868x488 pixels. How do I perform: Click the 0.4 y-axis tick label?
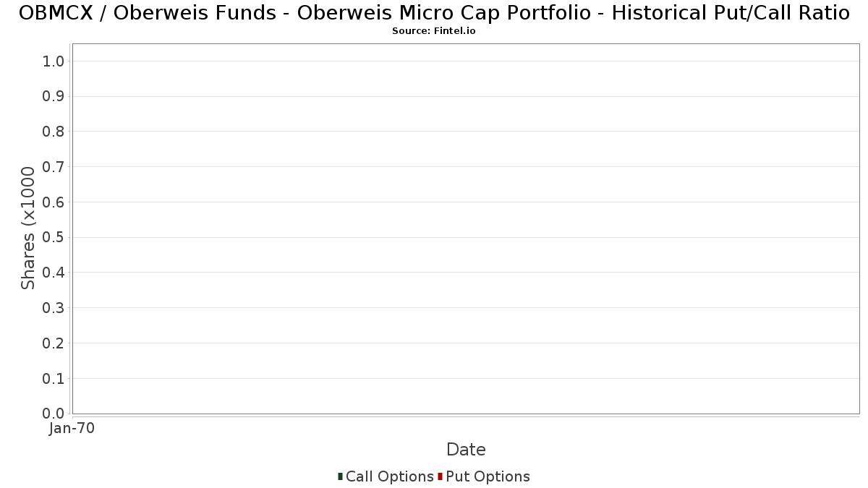54,273
